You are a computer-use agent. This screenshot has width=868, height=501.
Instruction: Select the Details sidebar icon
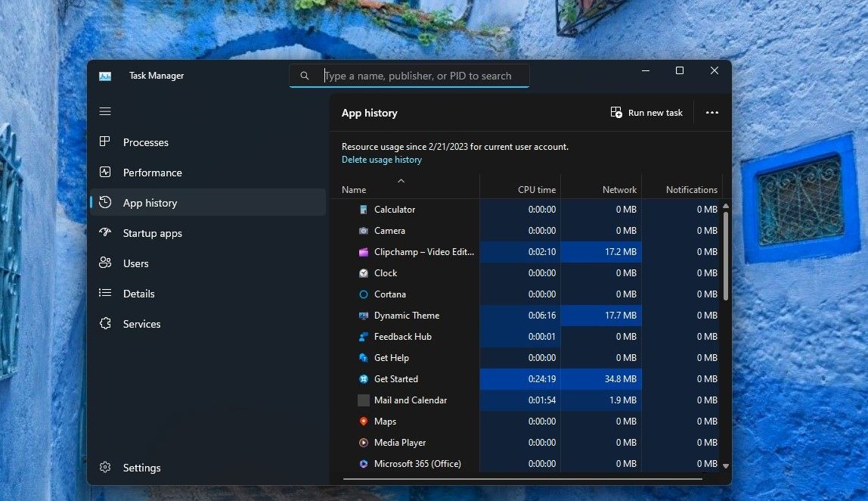pyautogui.click(x=105, y=294)
